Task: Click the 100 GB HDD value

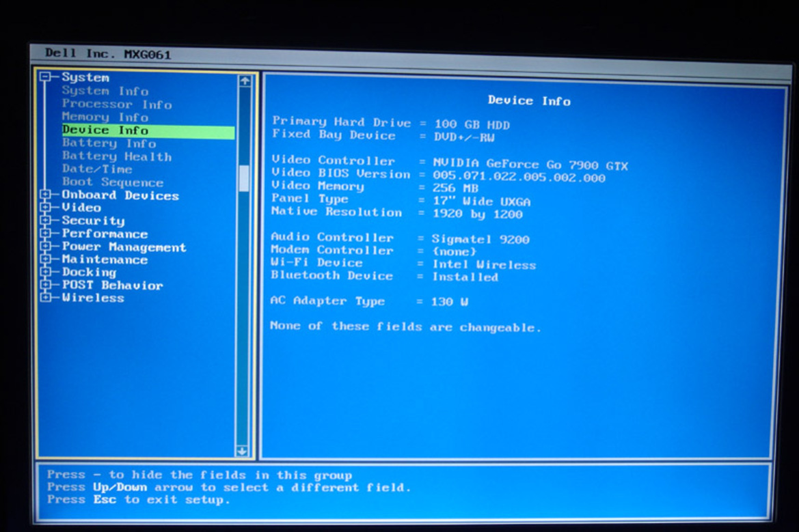Action: click(472, 125)
